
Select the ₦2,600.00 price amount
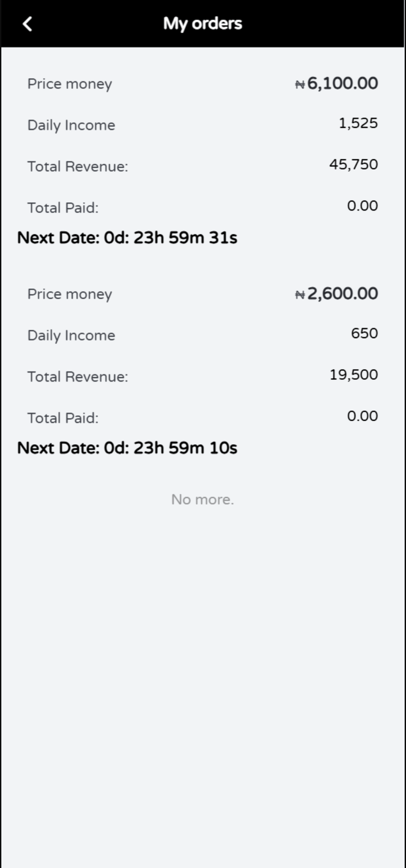336,294
